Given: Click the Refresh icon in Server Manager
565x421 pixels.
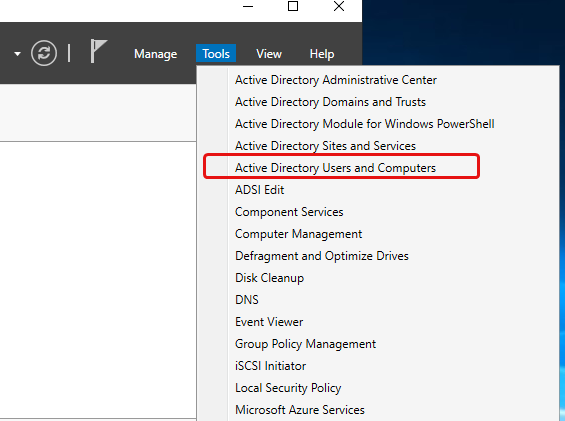Looking at the screenshot, I should point(44,53).
